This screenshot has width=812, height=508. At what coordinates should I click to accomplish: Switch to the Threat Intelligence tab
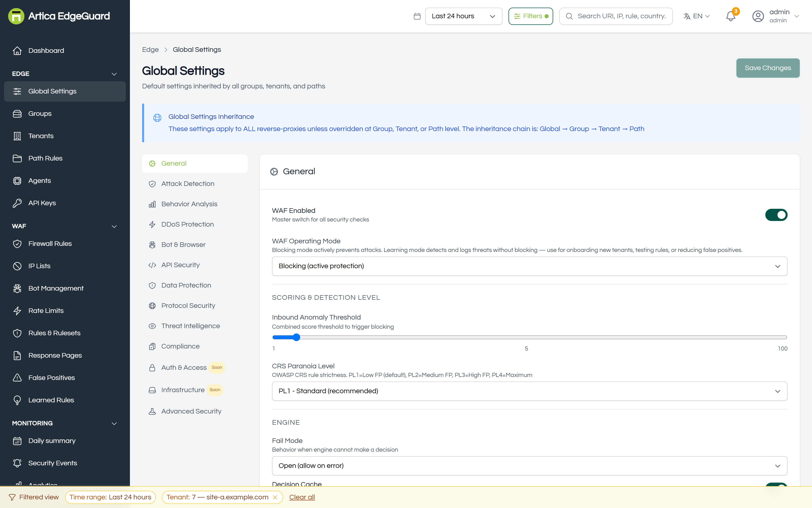[x=195, y=326]
